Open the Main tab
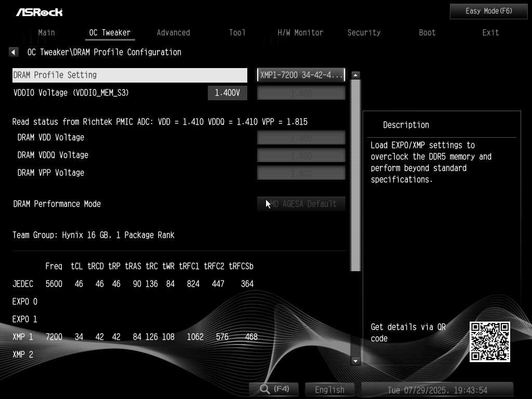Image resolution: width=532 pixels, height=399 pixels. click(x=46, y=33)
